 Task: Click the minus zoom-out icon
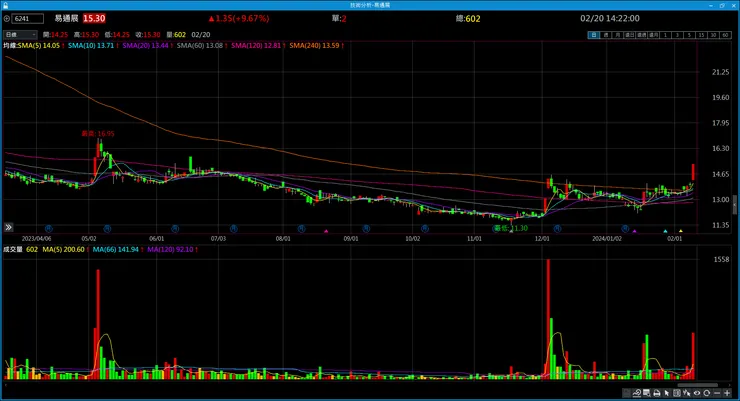pyautogui.click(x=717, y=393)
